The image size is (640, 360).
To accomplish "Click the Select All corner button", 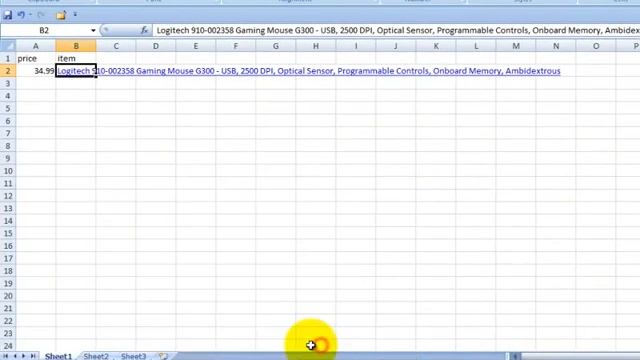I will 8,46.
